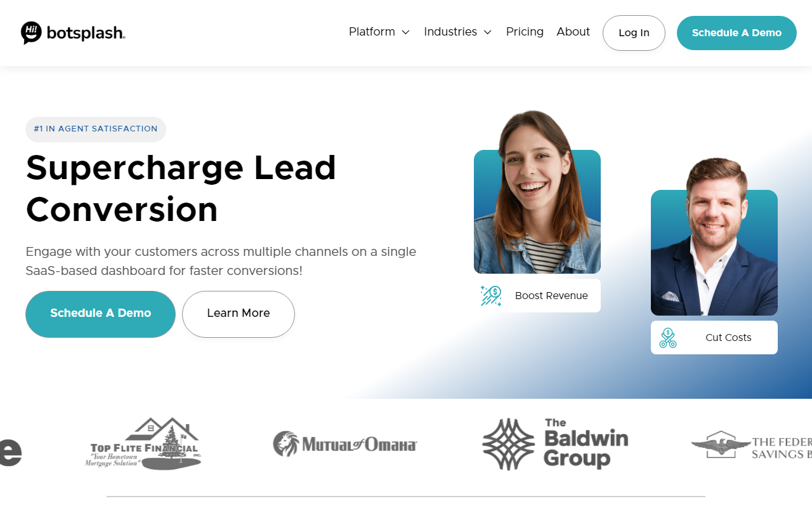This screenshot has height=508, width=812.
Task: Select the Top Flite Financial logo
Action: (143, 444)
